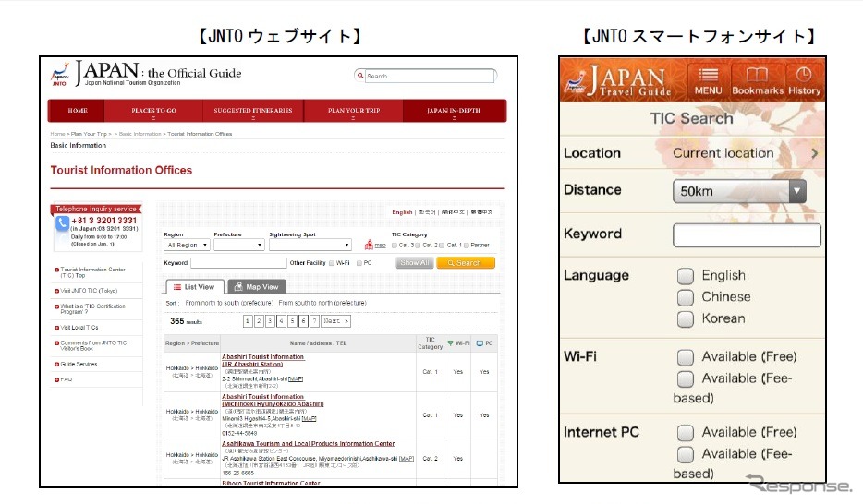Open the Guide Services sidebar link
The image size is (863, 504).
[x=79, y=365]
